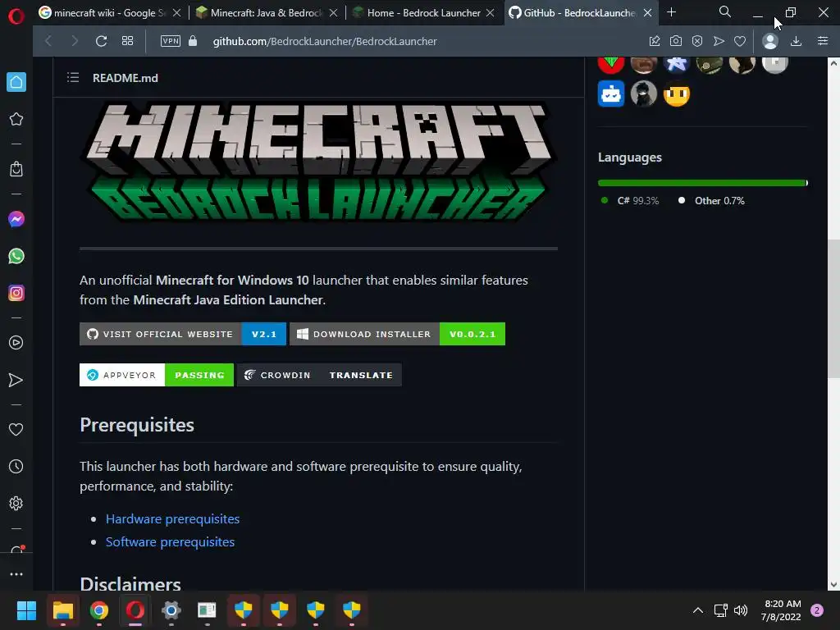The width and height of the screenshot is (840, 630).
Task: Launch Messenger from the sidebar
Action: [x=16, y=219]
